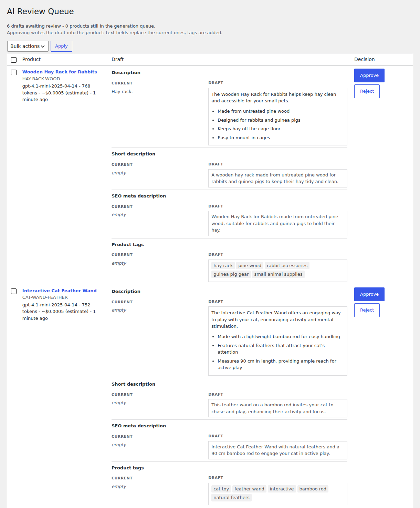Select the 'guinea pig gear' tag chip
420x508 pixels.
click(231, 274)
